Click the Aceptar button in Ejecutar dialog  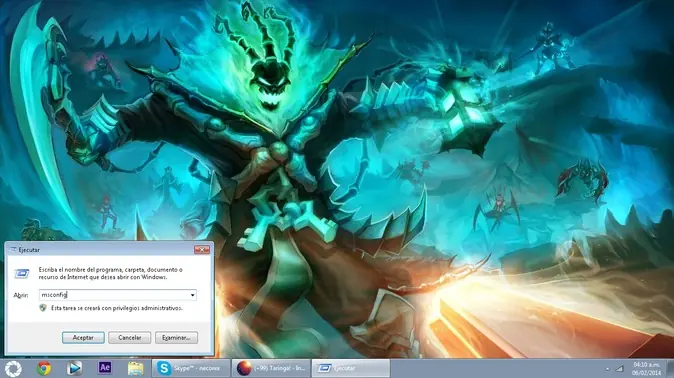click(x=83, y=338)
